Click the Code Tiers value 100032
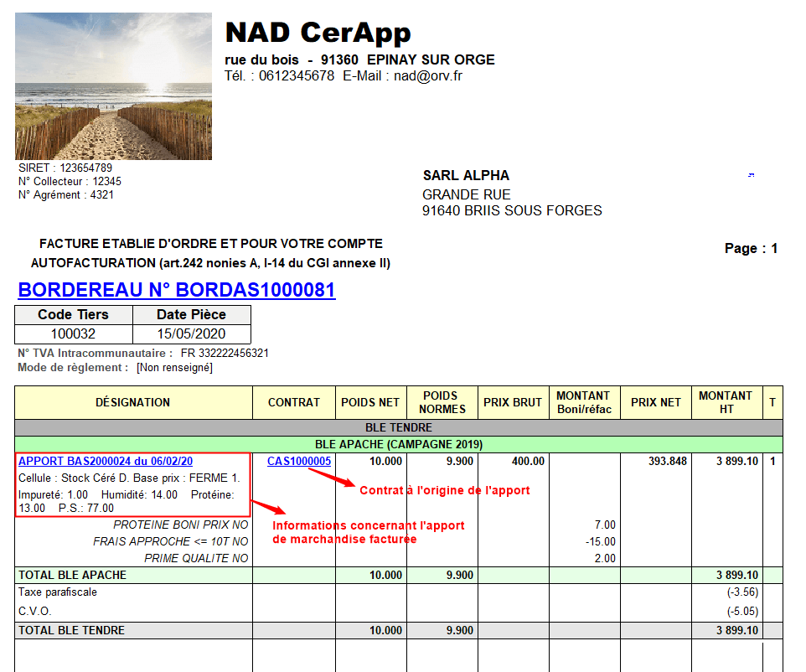Screen dimensions: 806x672 (x=74, y=333)
